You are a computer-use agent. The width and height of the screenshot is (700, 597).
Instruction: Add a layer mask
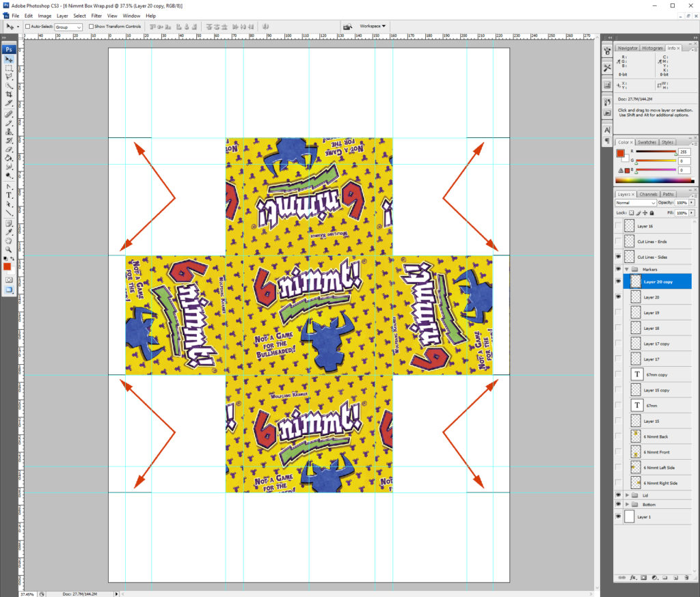tap(644, 577)
